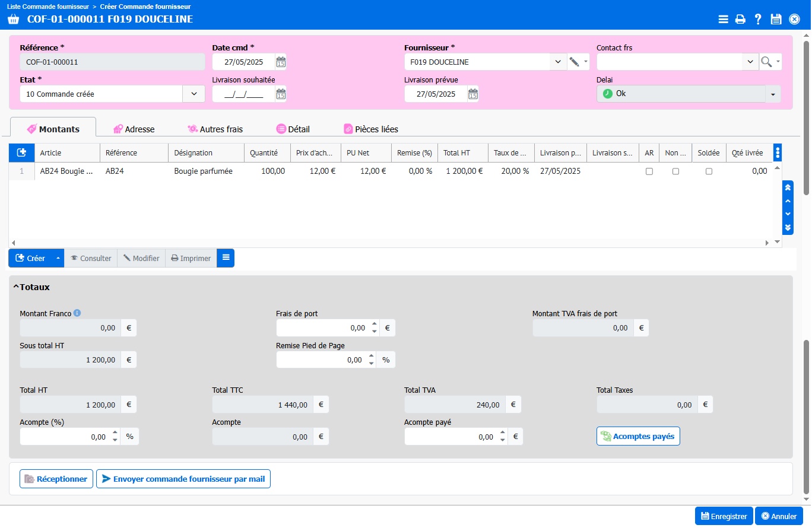
Task: Click the add-row icon in grid header
Action: pyautogui.click(x=22, y=153)
